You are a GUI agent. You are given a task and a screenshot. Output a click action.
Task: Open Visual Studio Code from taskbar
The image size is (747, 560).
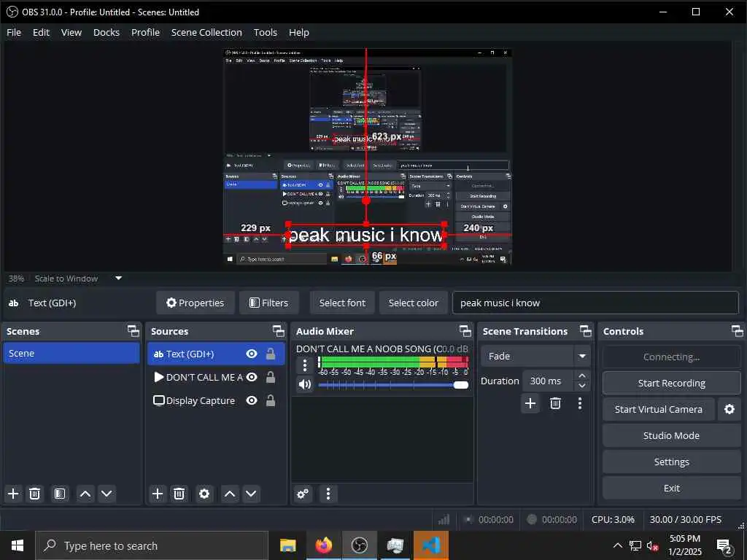click(x=430, y=545)
